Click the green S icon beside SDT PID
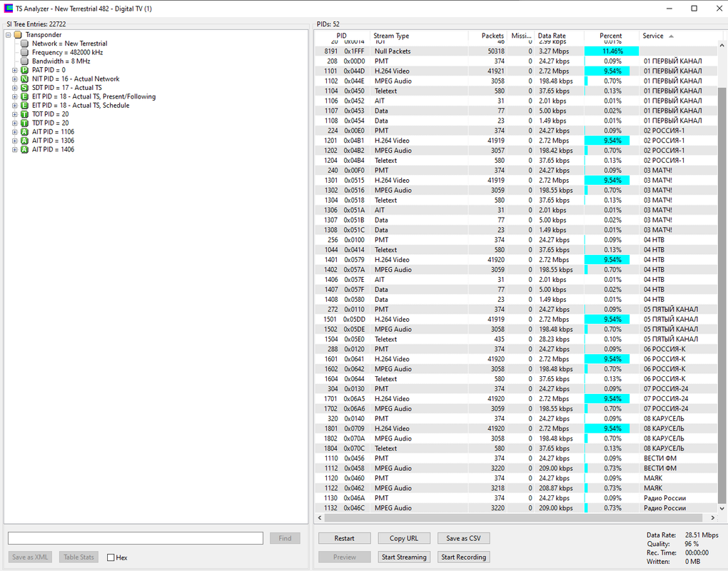The width and height of the screenshot is (728, 571). (x=24, y=88)
